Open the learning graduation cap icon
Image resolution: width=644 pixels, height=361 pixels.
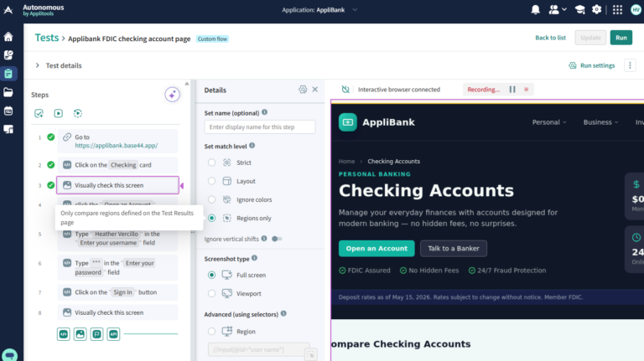point(580,9)
